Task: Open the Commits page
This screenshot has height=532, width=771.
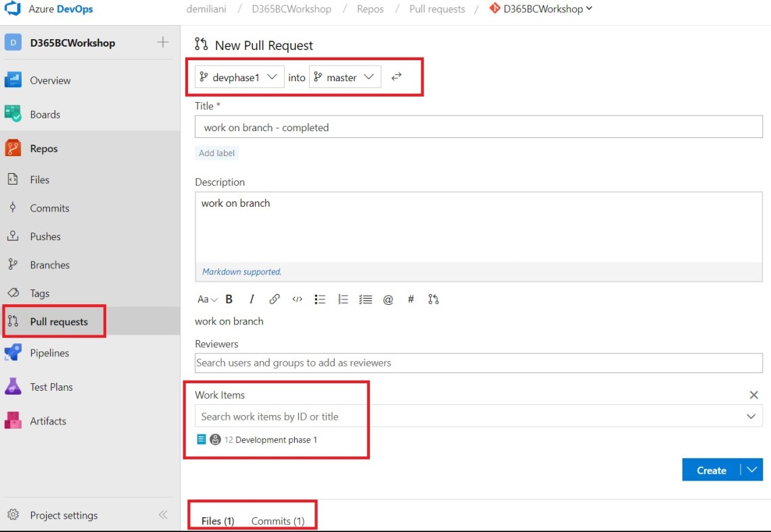Action: tap(50, 208)
